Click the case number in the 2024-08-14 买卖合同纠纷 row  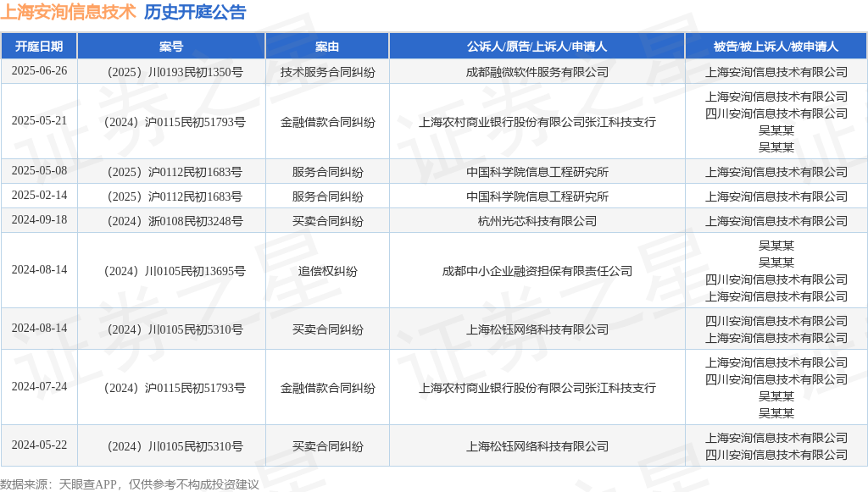(x=175, y=329)
